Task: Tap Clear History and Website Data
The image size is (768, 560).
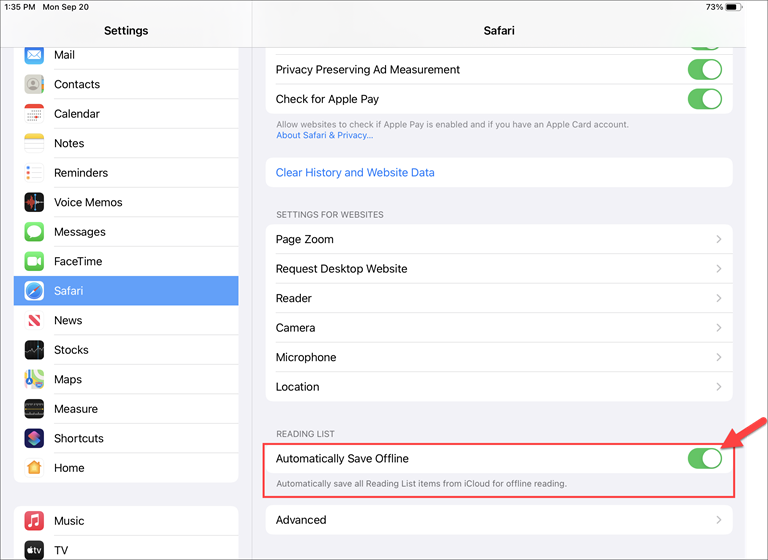Action: (355, 172)
